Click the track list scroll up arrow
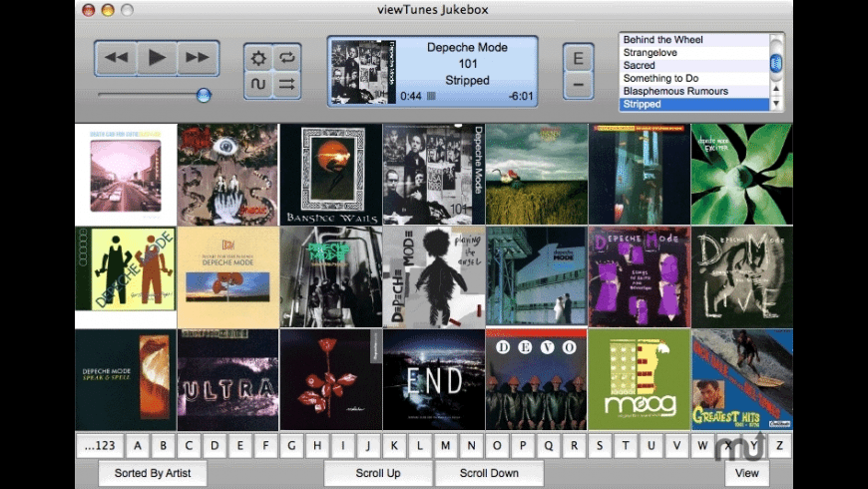 click(x=776, y=89)
